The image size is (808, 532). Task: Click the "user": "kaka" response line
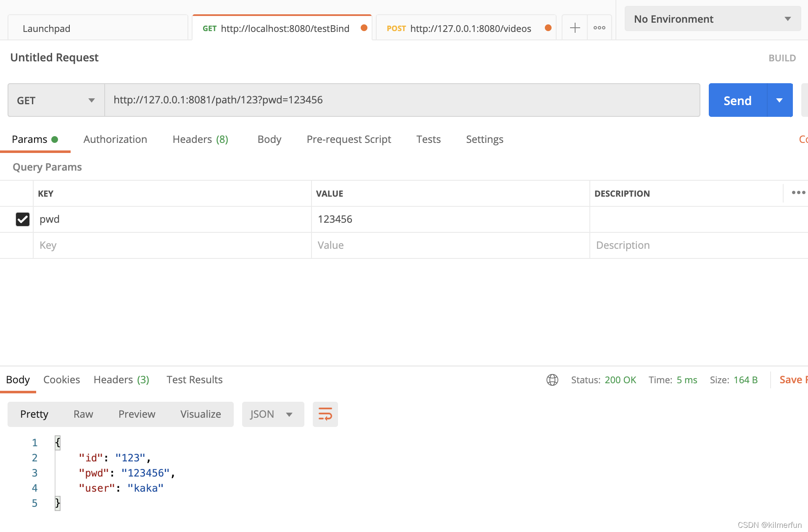point(121,488)
